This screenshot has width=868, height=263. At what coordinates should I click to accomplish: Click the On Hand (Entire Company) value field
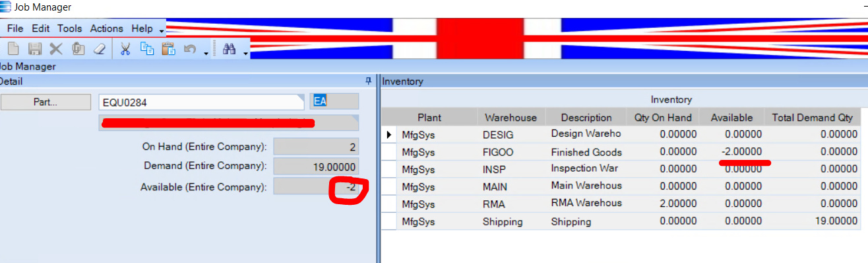316,147
